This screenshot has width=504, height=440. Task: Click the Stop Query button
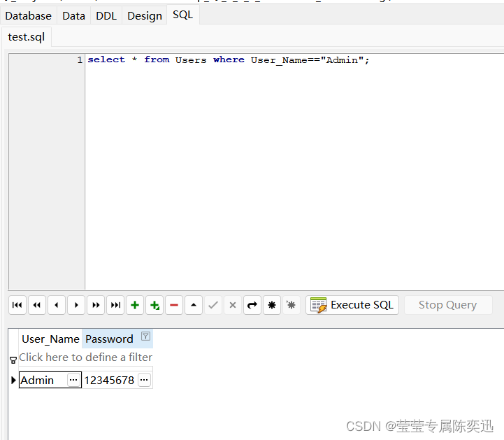point(448,305)
